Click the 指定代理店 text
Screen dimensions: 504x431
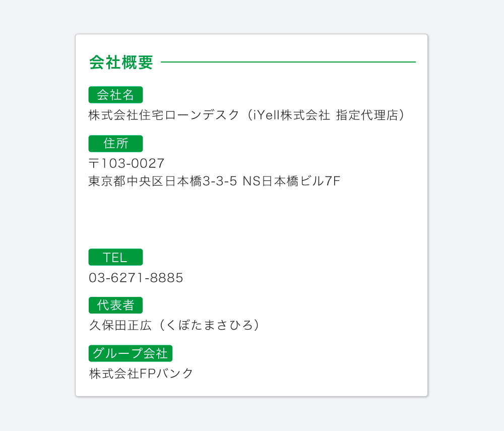[x=367, y=115]
